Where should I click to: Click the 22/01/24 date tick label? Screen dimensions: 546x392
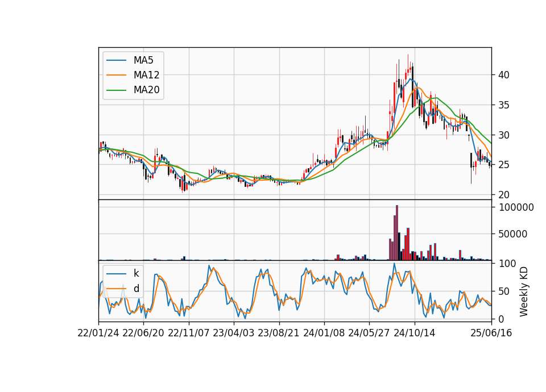(98, 333)
